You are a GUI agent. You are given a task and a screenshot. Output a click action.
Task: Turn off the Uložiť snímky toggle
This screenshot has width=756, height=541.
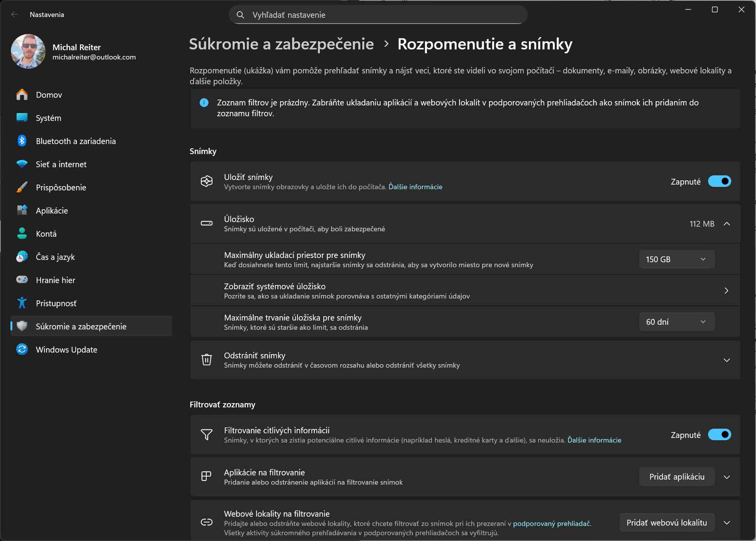[719, 181]
